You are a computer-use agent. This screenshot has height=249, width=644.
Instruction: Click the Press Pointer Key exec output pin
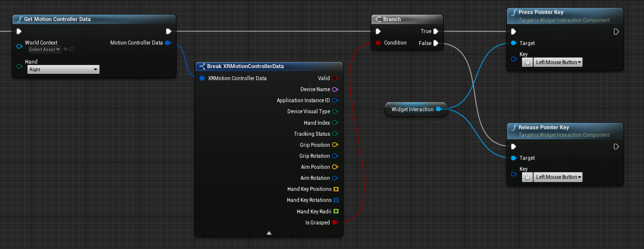[x=616, y=32]
